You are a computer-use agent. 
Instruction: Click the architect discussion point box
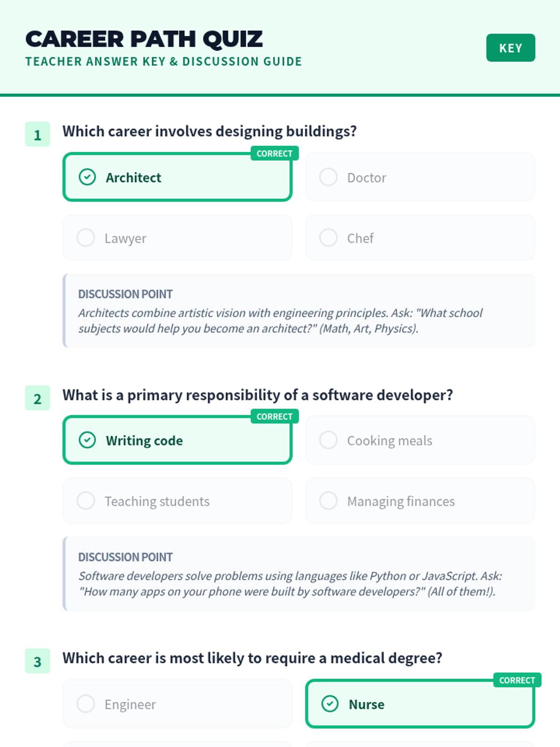coord(299,311)
